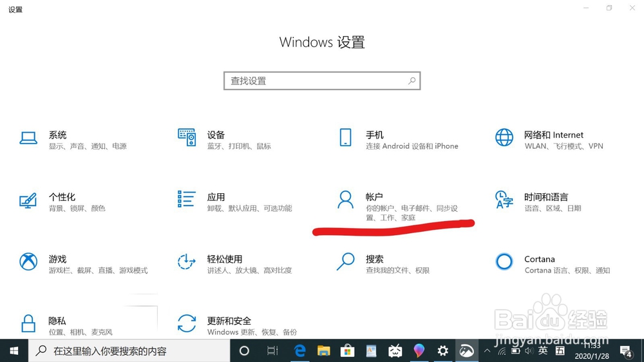Click the 个性化 personalization pen icon
This screenshot has height=362, width=644.
(28, 200)
